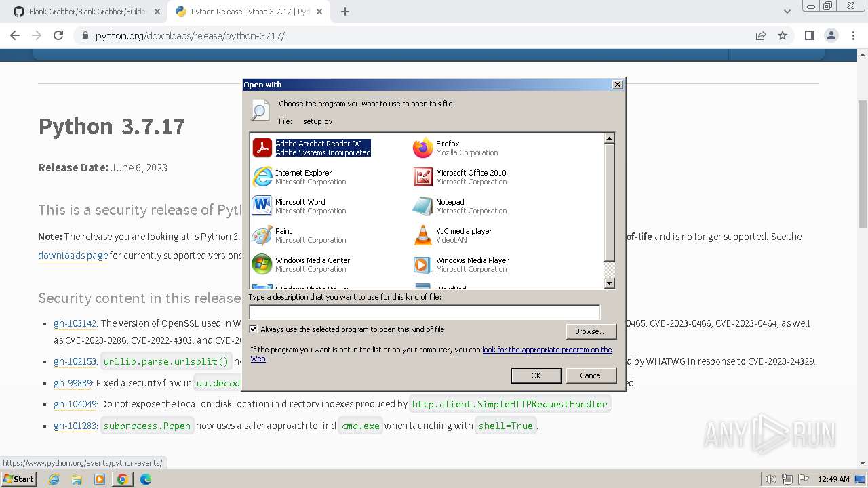
Task: Click the taskbar clock 12:49 AM
Action: coord(834,479)
